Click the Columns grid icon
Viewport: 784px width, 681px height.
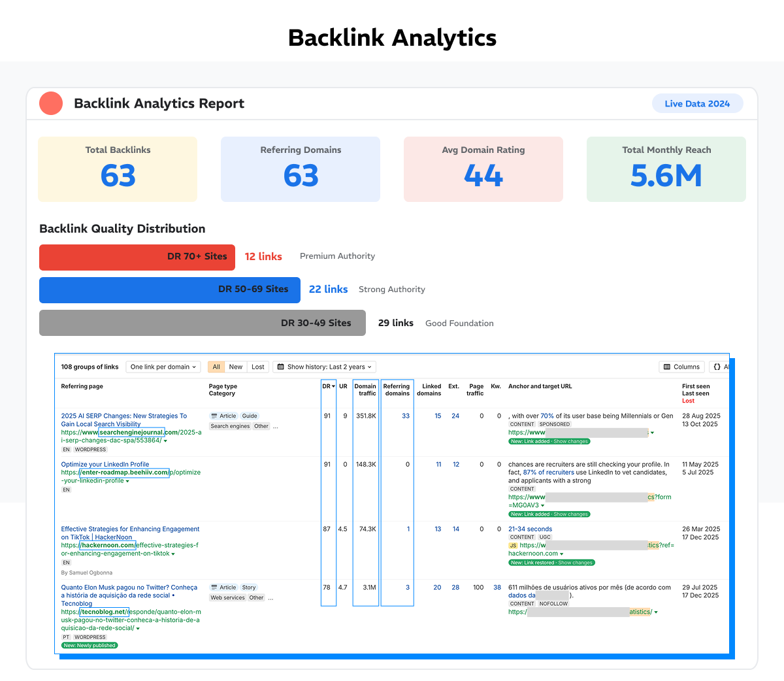(667, 367)
